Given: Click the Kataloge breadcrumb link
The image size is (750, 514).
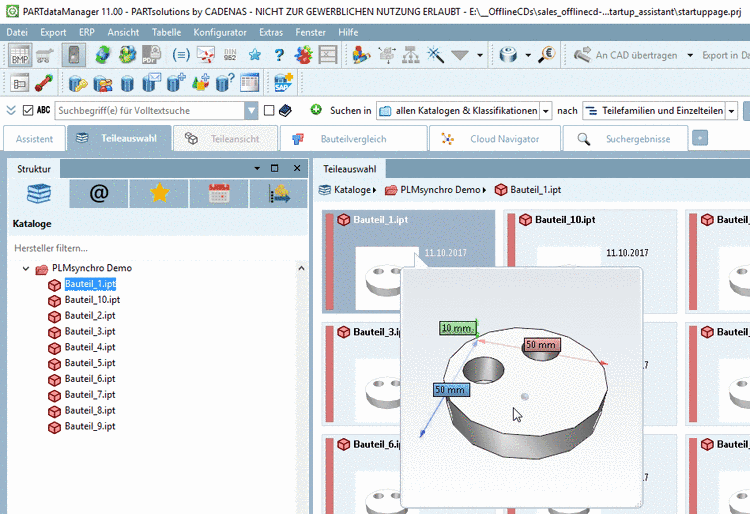Looking at the screenshot, I should click(x=352, y=190).
